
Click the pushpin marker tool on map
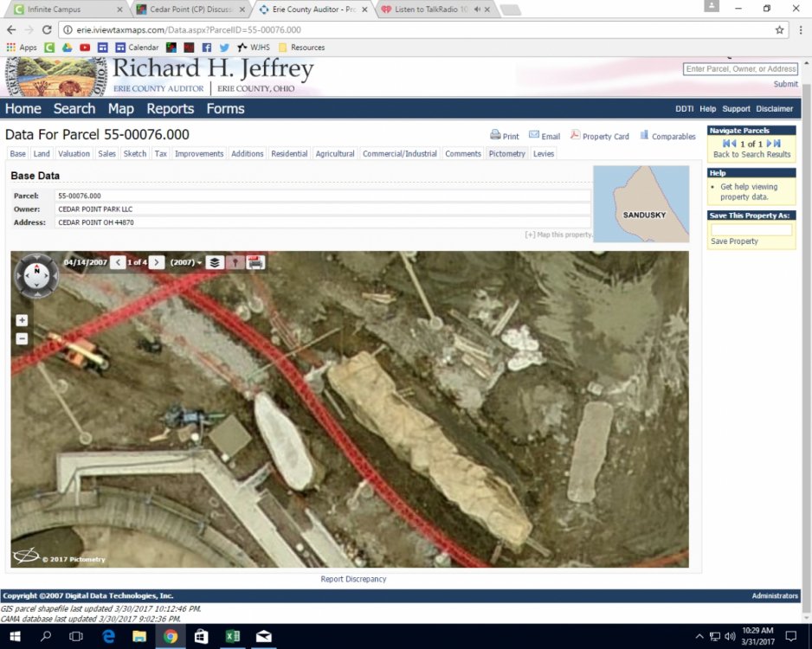point(235,262)
